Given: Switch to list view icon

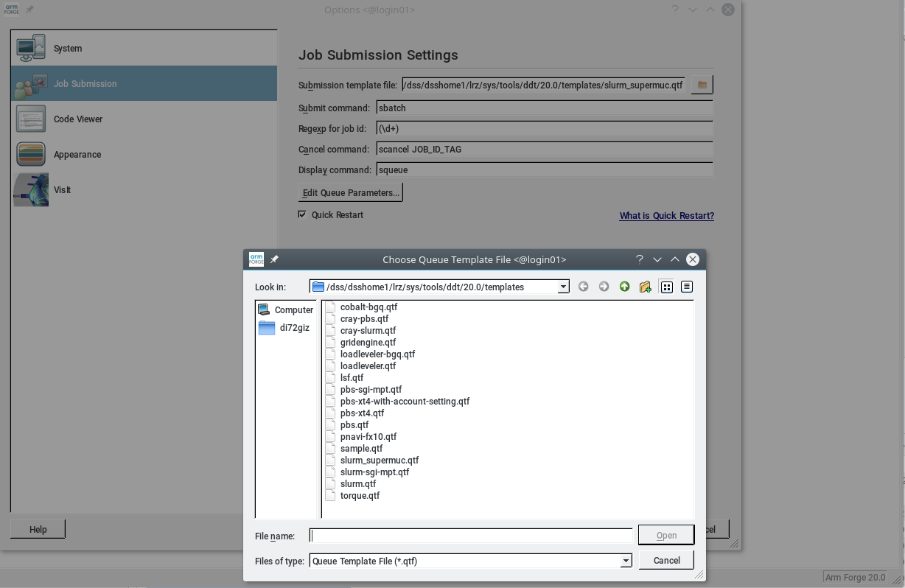Looking at the screenshot, I should click(x=667, y=287).
